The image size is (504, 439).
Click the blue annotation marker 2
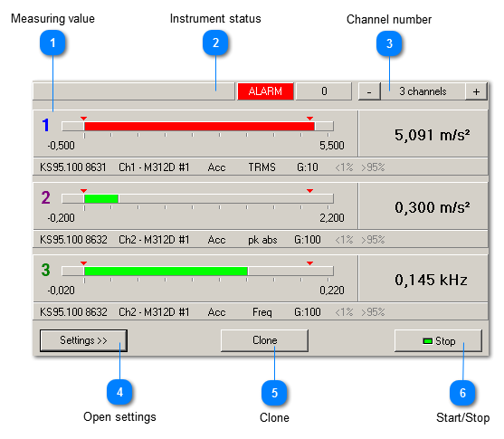[x=215, y=43]
